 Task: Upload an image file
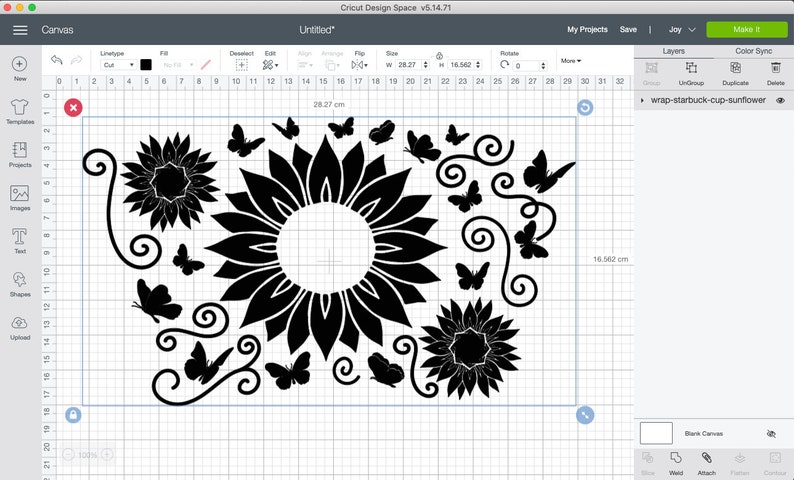coord(20,327)
